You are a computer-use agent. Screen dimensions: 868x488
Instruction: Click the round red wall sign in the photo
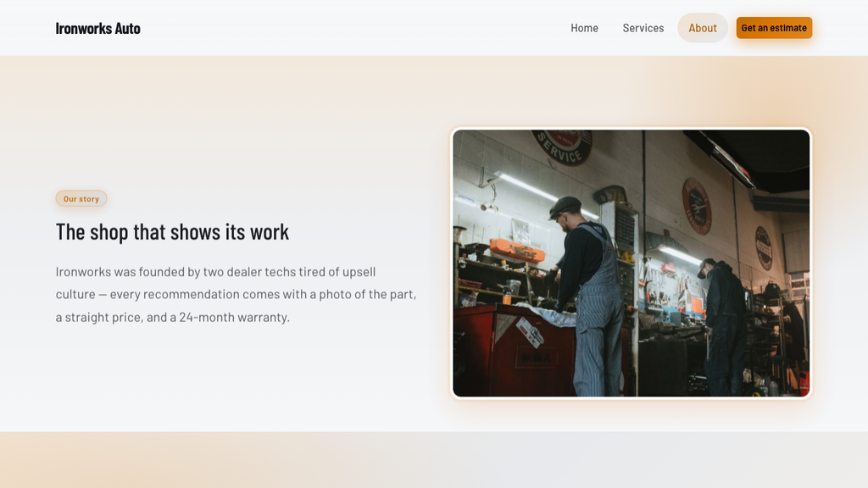tap(697, 206)
